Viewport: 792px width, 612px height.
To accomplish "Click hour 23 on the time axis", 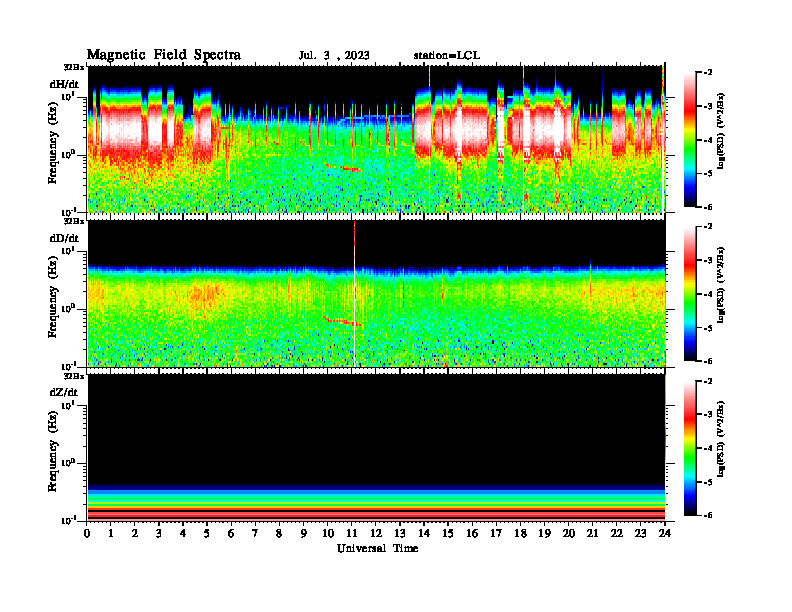I will pos(640,534).
